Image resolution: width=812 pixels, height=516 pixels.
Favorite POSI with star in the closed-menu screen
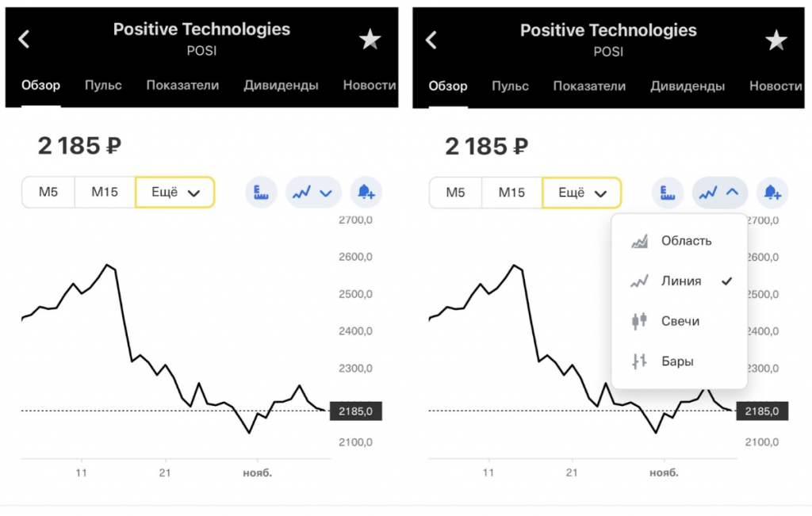(x=370, y=40)
